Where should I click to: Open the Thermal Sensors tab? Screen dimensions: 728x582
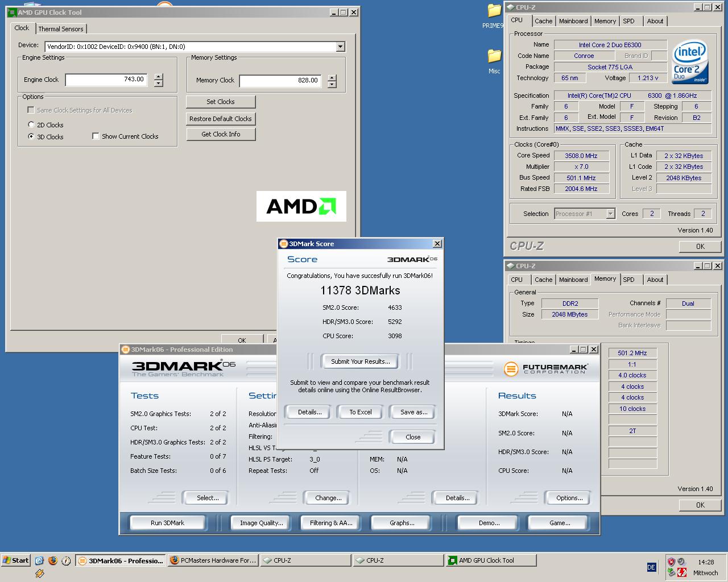click(61, 29)
